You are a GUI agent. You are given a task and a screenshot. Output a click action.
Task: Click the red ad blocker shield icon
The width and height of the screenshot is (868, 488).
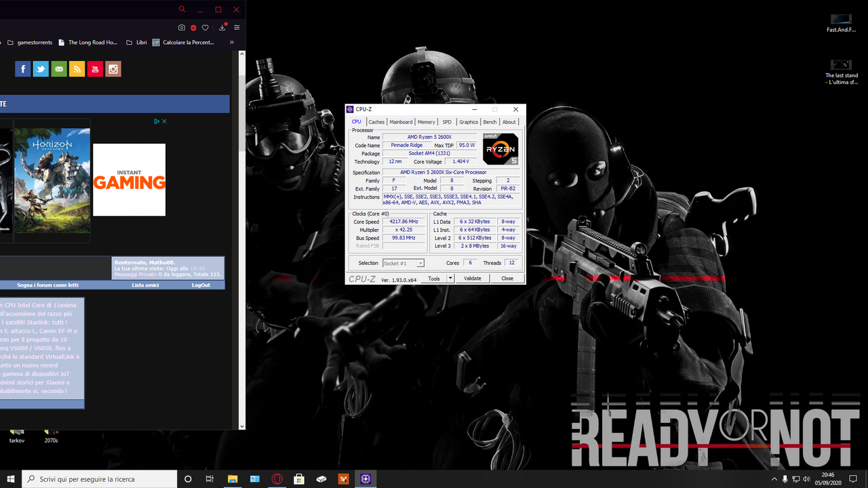[193, 28]
